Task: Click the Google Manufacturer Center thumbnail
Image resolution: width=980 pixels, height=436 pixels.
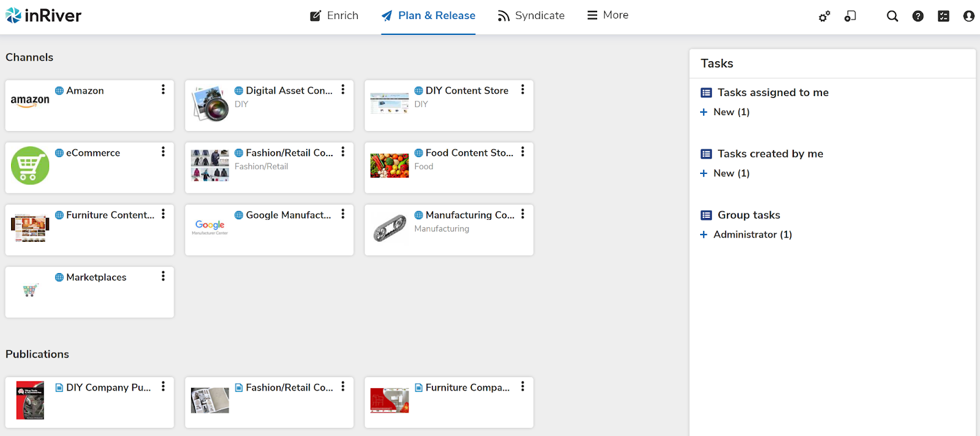Action: pos(210,228)
